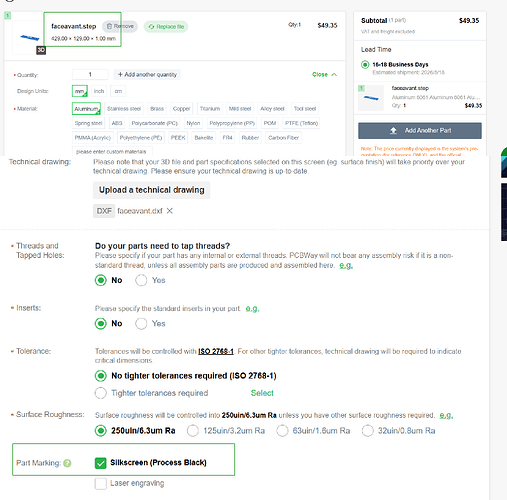Screen dimensions: 507x500
Task: Open the faceavant.step part thumbnail in sidebar
Action: tap(371, 98)
